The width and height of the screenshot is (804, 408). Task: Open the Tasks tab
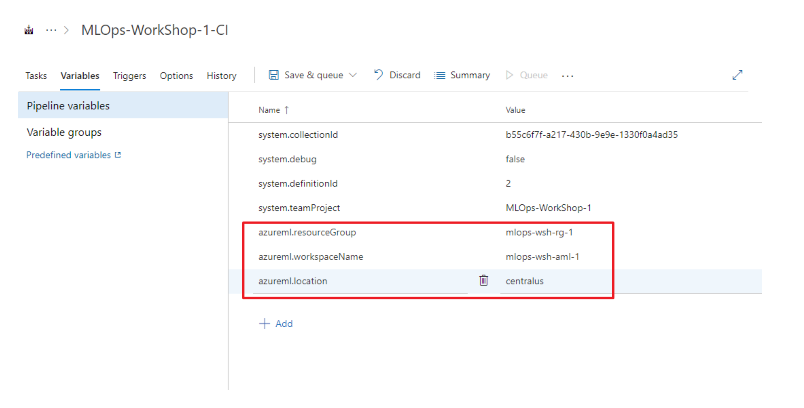tap(36, 76)
